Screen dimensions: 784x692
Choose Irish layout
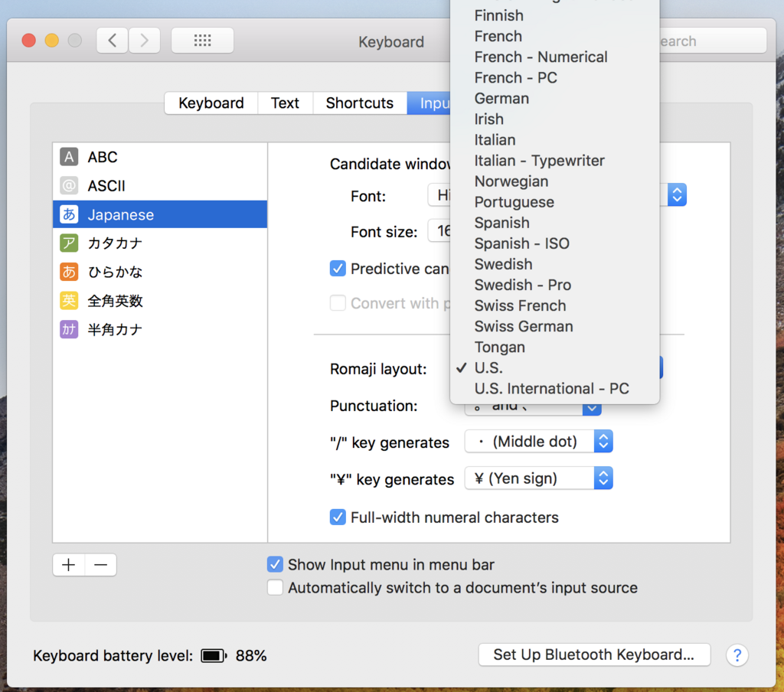554,119
